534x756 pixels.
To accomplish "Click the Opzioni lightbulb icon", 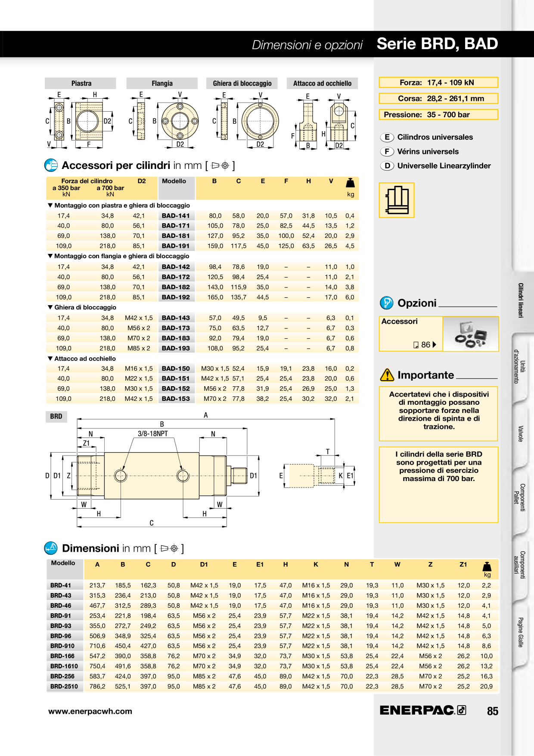I will click(x=386, y=303).
